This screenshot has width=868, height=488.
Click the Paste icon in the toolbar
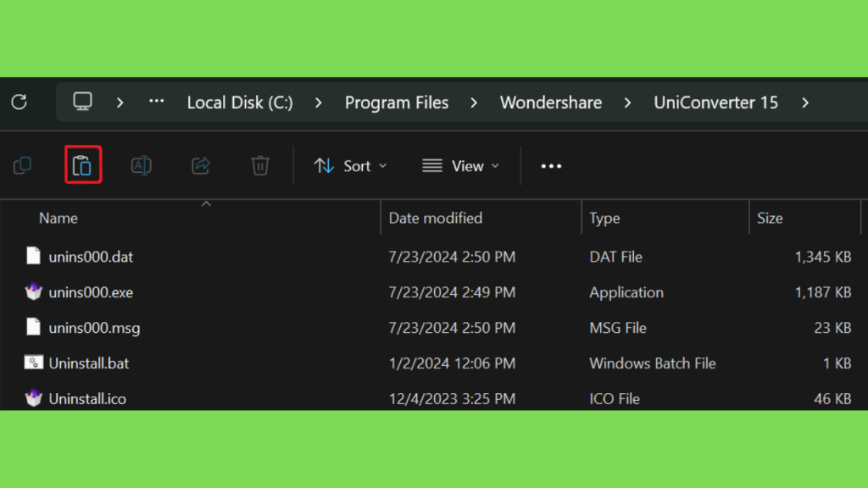pyautogui.click(x=82, y=165)
